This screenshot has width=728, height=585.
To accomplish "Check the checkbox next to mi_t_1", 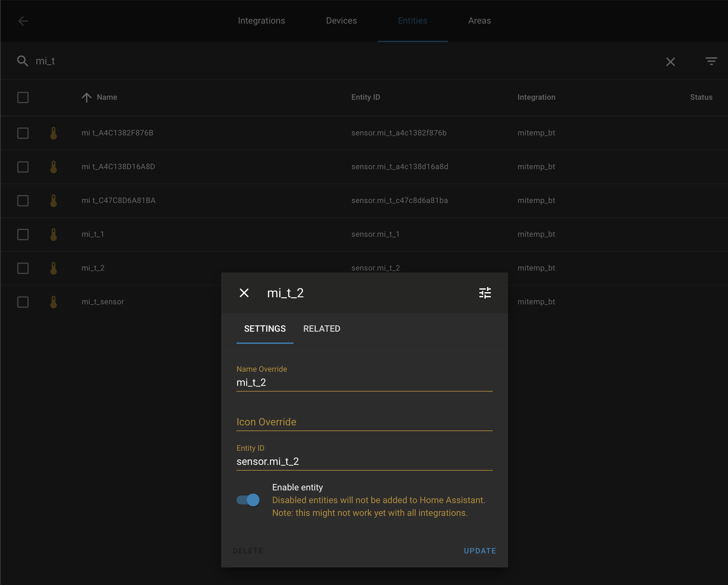I will pos(23,234).
